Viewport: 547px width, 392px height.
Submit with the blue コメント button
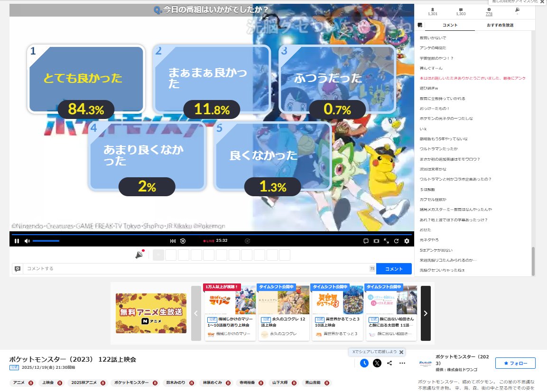click(x=394, y=269)
